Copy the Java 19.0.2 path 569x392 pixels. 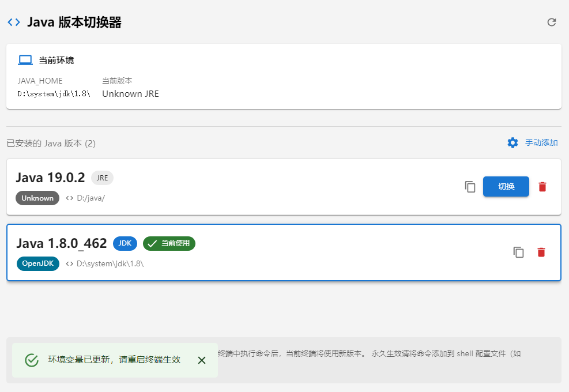470,187
